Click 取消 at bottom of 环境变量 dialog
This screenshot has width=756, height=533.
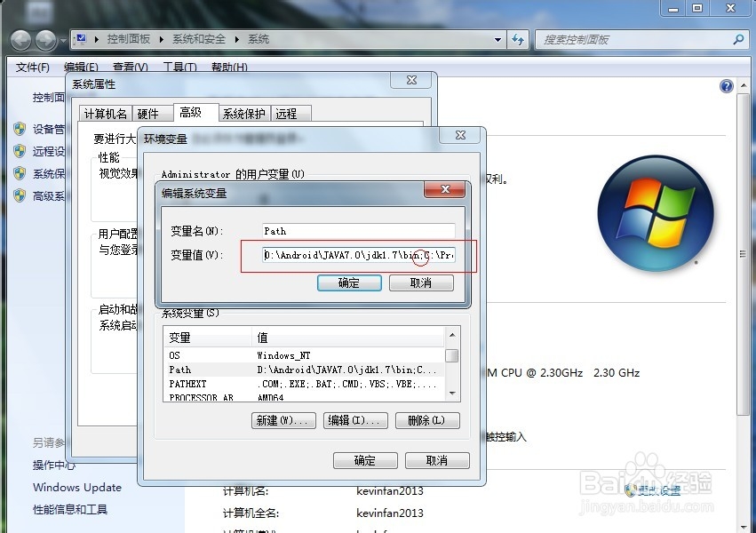pyautogui.click(x=437, y=461)
